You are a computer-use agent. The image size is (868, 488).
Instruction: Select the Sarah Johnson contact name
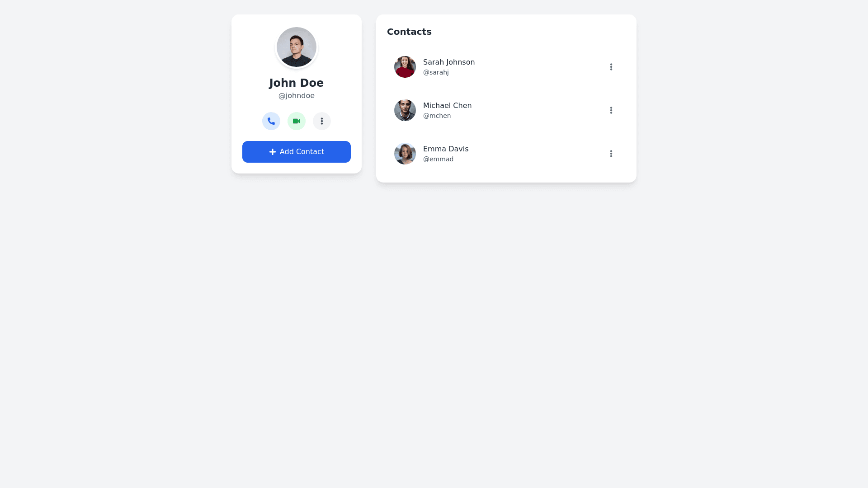[449, 62]
